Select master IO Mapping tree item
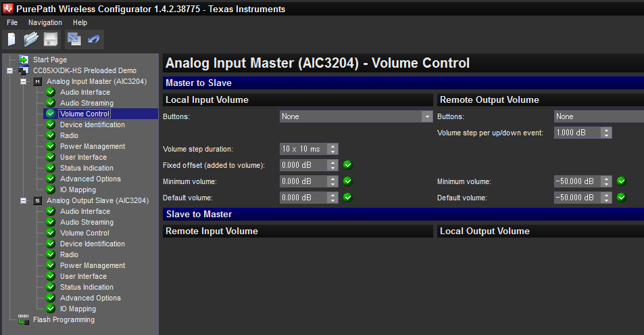Screen dimensions: 644x335 point(78,189)
